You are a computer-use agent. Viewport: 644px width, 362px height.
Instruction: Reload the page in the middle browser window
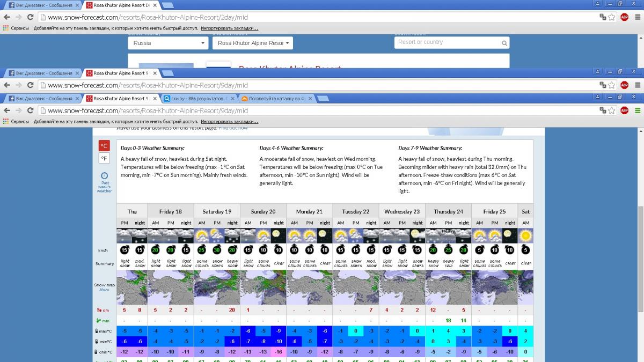pyautogui.click(x=30, y=85)
